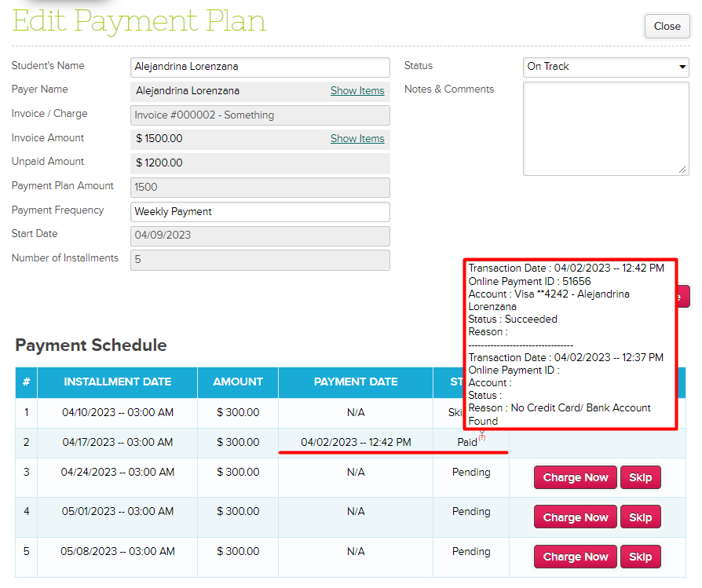Click the Notes textarea resize handle
Screen dimensions: 702x588
683,170
